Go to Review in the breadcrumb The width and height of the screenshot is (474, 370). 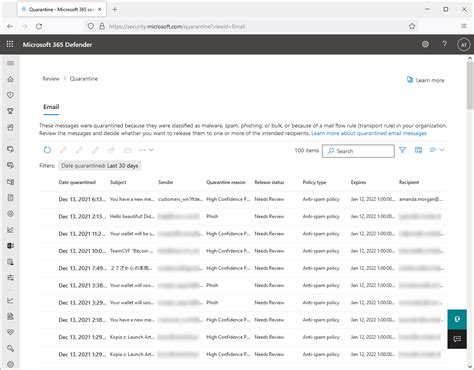tap(51, 79)
